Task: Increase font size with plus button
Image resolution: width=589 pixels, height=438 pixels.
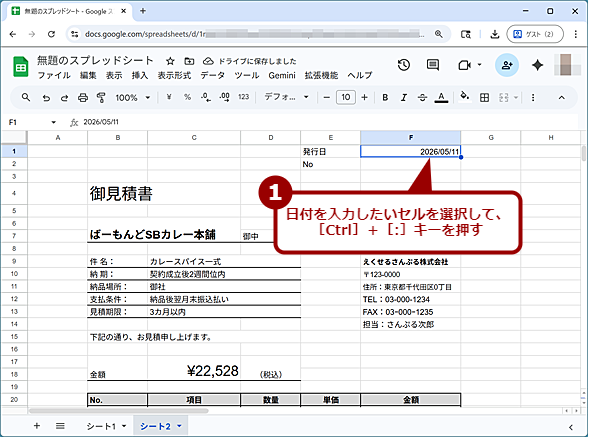Action: tap(364, 98)
